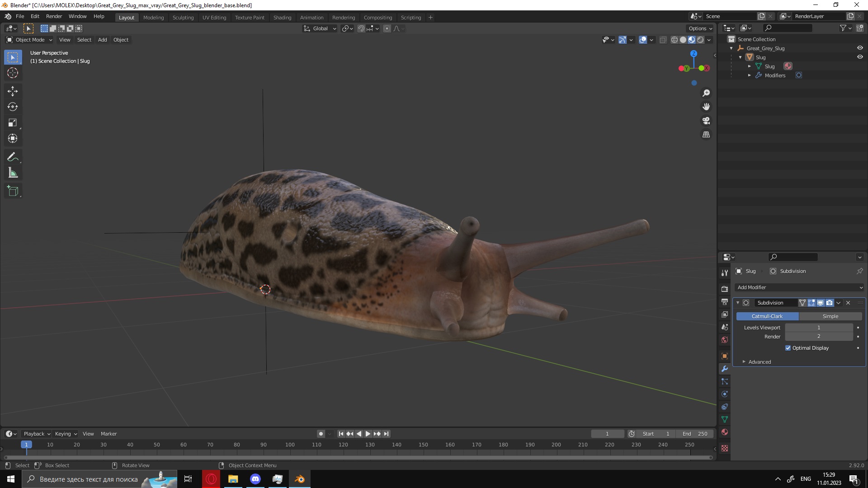Collapse the Great_Grey_Slug collection in outliner
The image size is (868, 488).
(731, 48)
